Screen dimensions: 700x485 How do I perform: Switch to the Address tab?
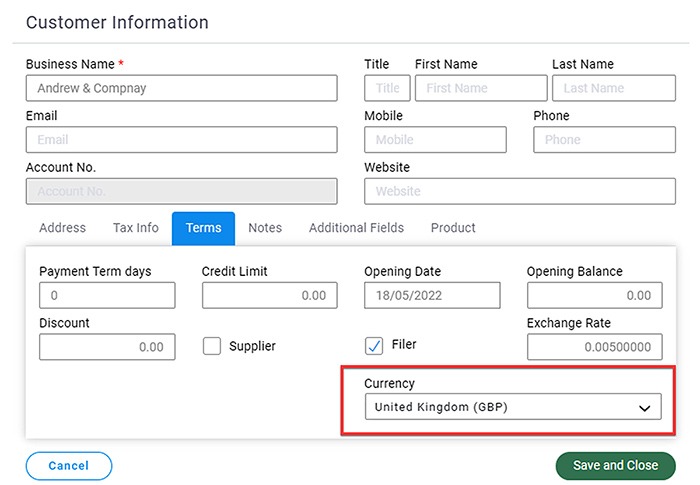point(62,228)
